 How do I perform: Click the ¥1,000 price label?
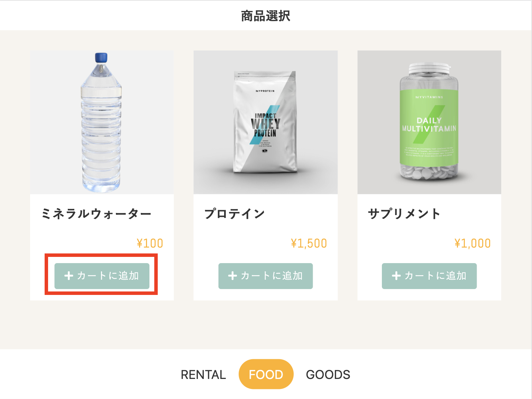coord(473,243)
